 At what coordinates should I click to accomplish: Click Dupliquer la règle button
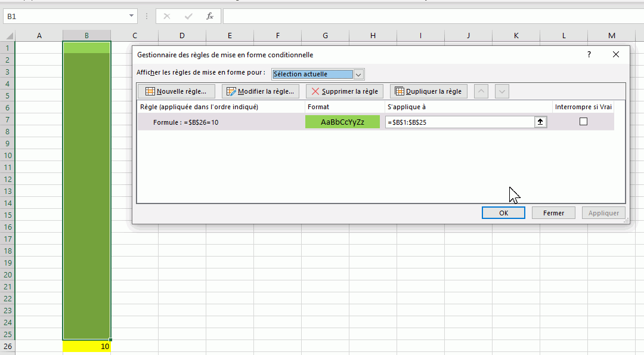428,91
